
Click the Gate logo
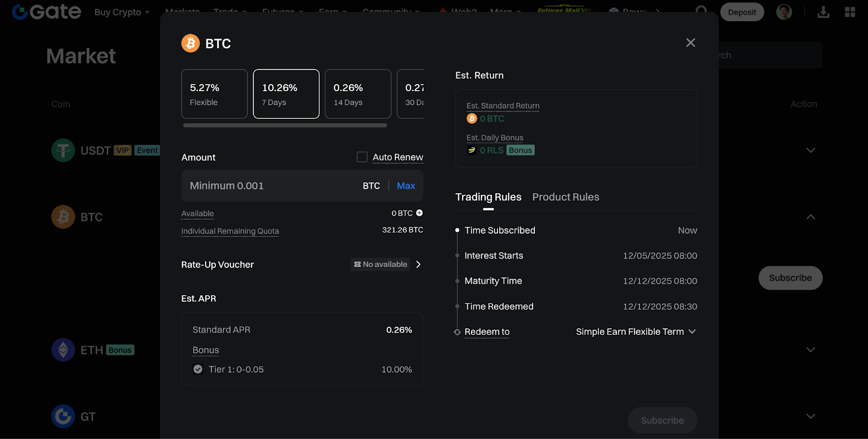tap(47, 12)
